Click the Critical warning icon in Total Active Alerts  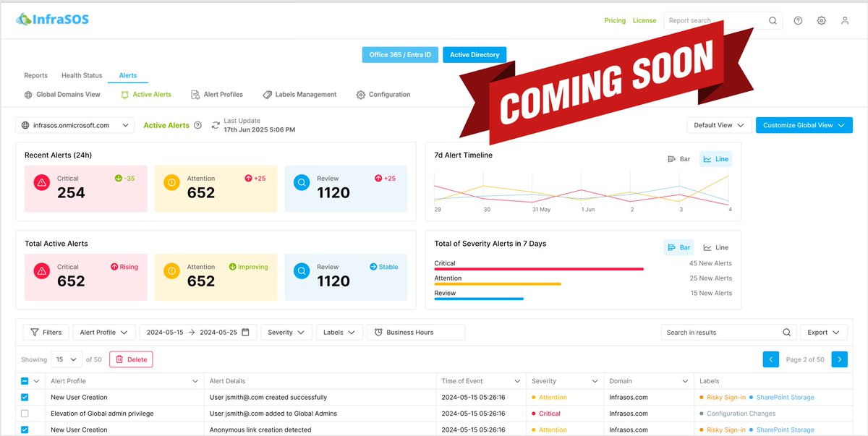[41, 272]
